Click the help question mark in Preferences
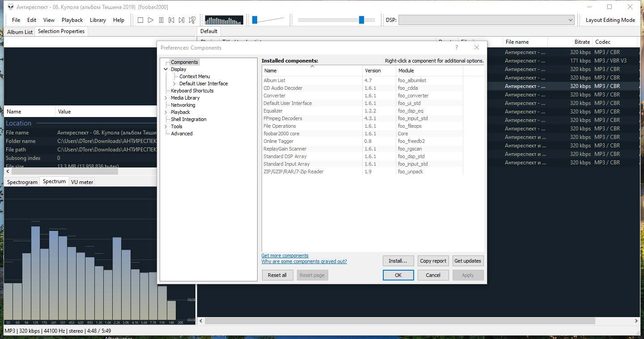The width and height of the screenshot is (644, 339). [x=456, y=47]
